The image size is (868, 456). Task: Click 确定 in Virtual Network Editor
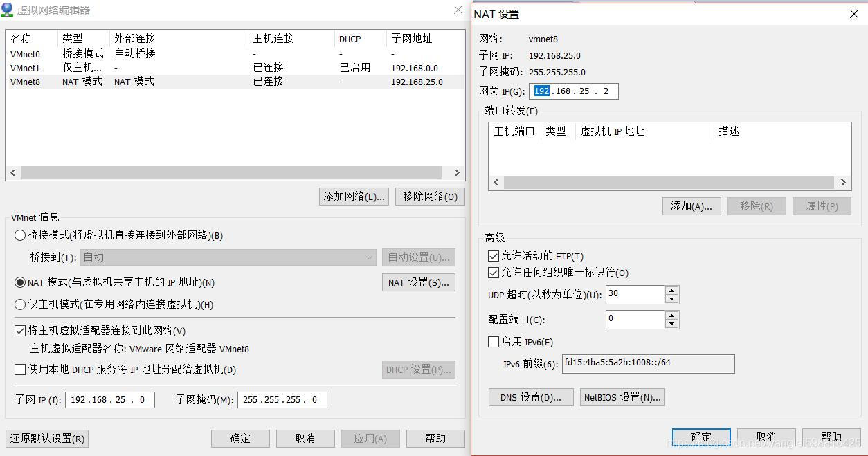[240, 439]
